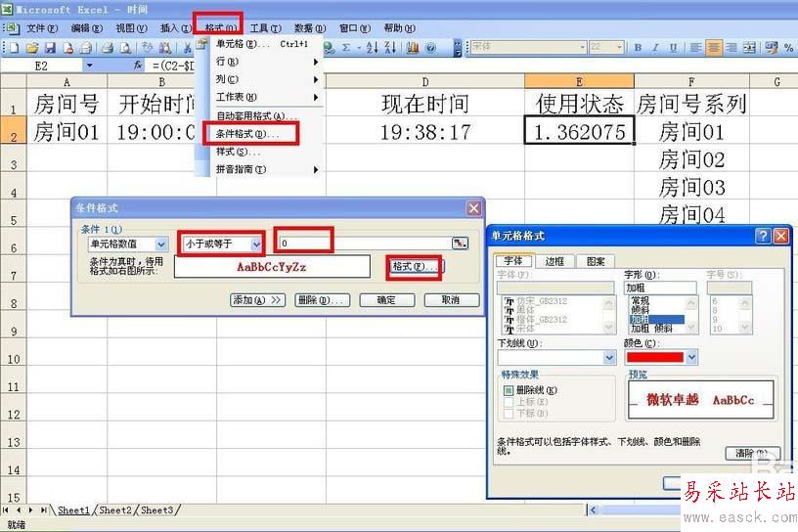Click the condition value input field

[x=365, y=244]
